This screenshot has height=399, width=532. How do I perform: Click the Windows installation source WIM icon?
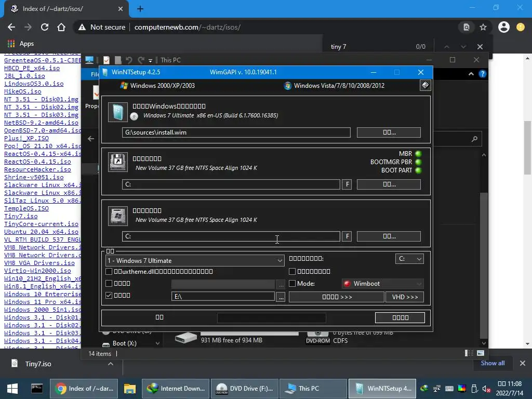118,112
